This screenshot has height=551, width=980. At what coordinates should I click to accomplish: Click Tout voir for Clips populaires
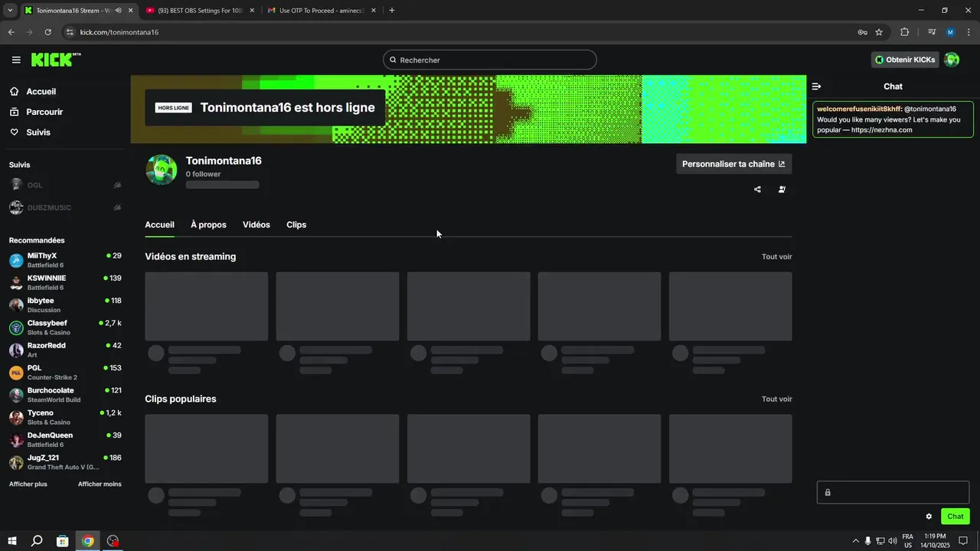tap(777, 399)
